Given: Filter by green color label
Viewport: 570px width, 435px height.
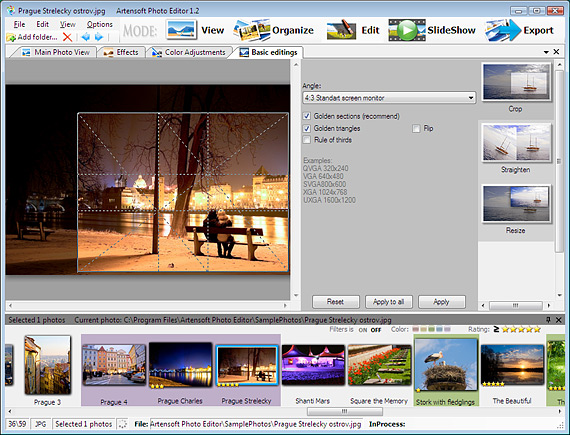Looking at the screenshot, I should point(431,329).
